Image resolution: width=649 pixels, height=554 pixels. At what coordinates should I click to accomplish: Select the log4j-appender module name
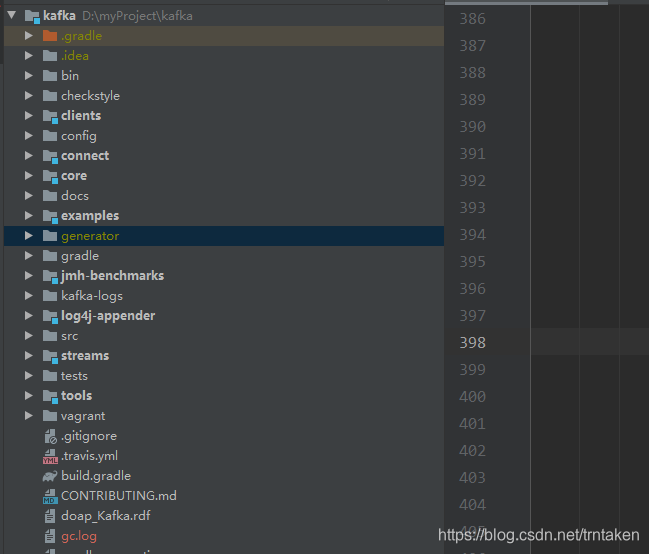(x=108, y=316)
